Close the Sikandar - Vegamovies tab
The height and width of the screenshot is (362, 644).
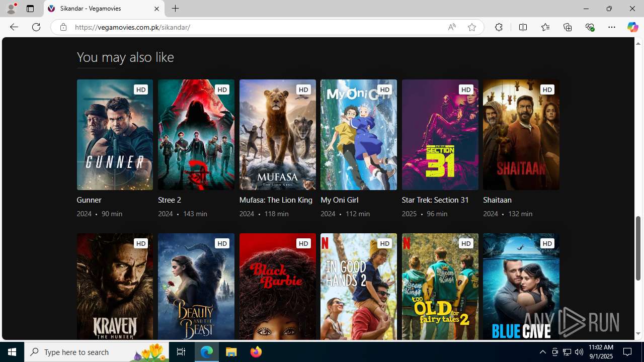point(156,9)
